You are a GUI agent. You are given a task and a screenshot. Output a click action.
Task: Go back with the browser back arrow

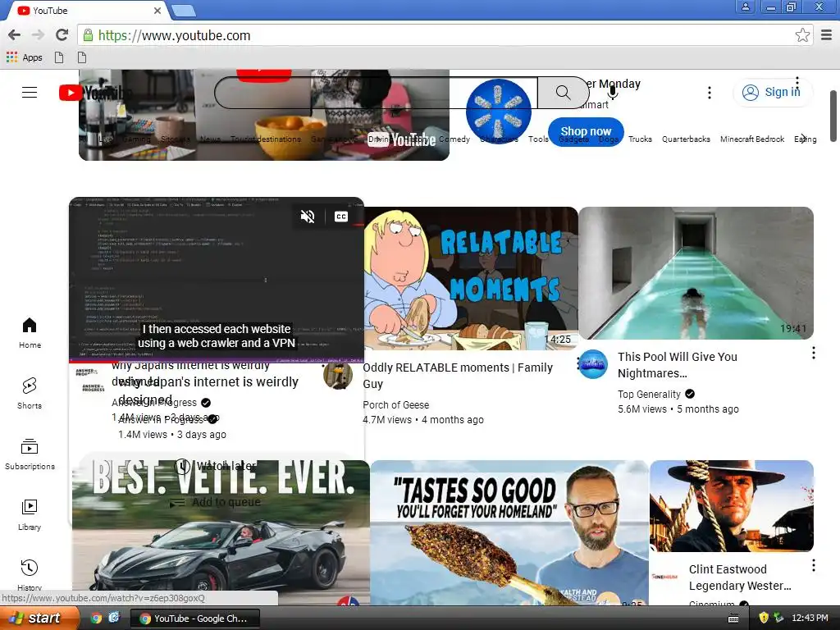[x=15, y=35]
